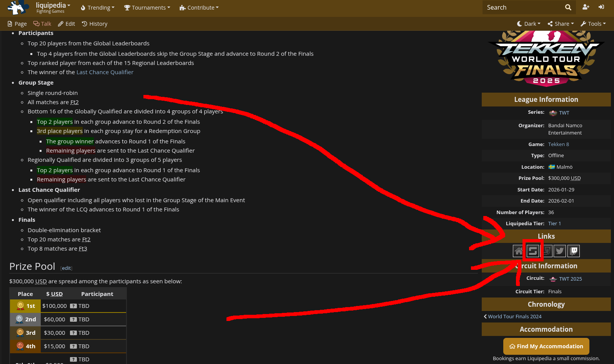
Task: Open the Twitch icon under Links
Action: [x=574, y=251]
